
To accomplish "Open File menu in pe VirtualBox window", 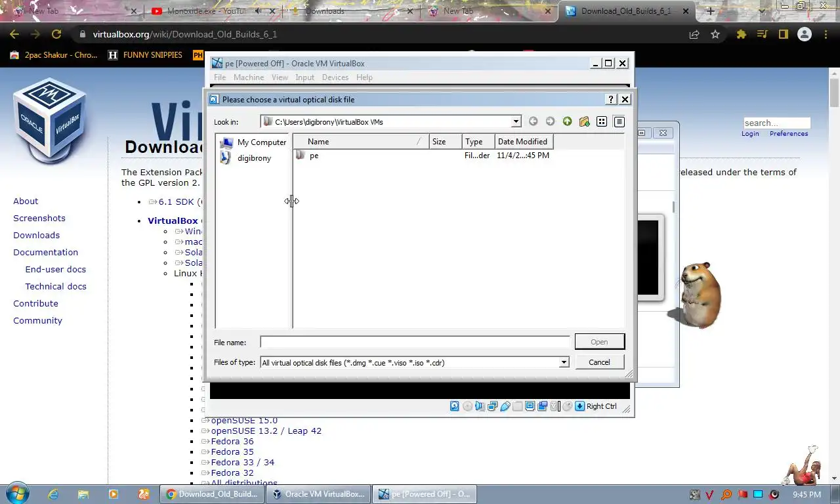I will coord(220,77).
